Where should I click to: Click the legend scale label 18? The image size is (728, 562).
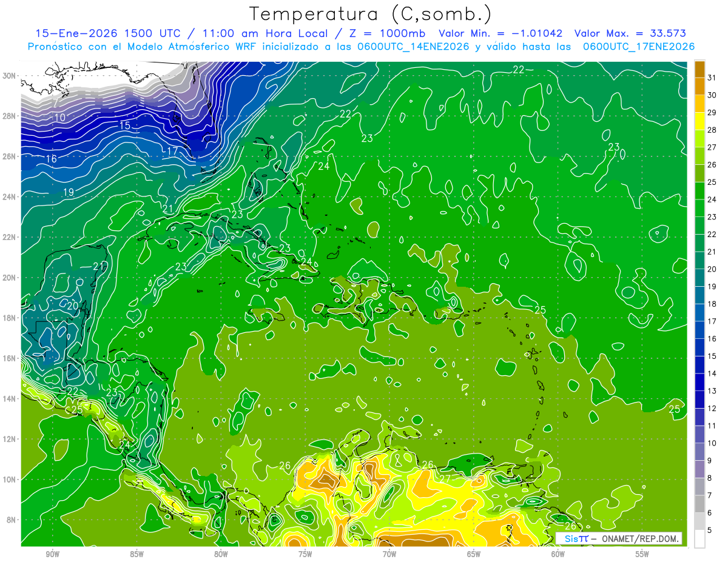(712, 304)
